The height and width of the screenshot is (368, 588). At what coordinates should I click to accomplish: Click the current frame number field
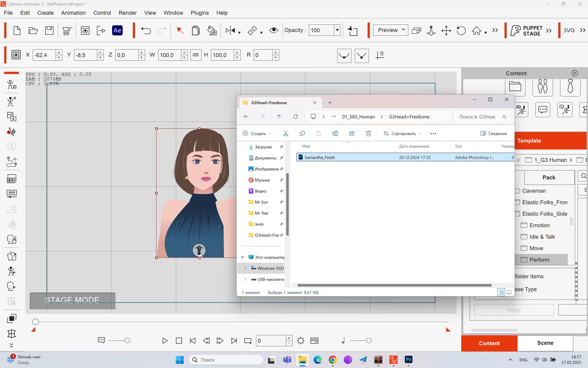tap(271, 341)
